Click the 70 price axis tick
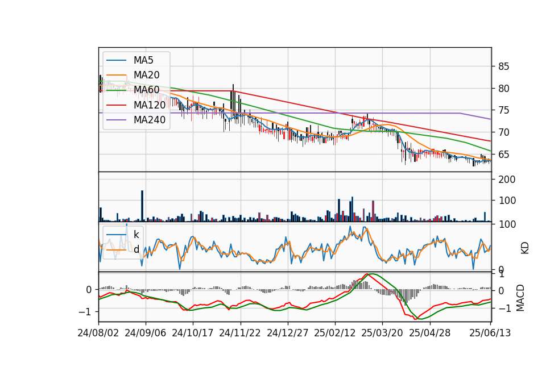546x392 pixels. (x=503, y=132)
